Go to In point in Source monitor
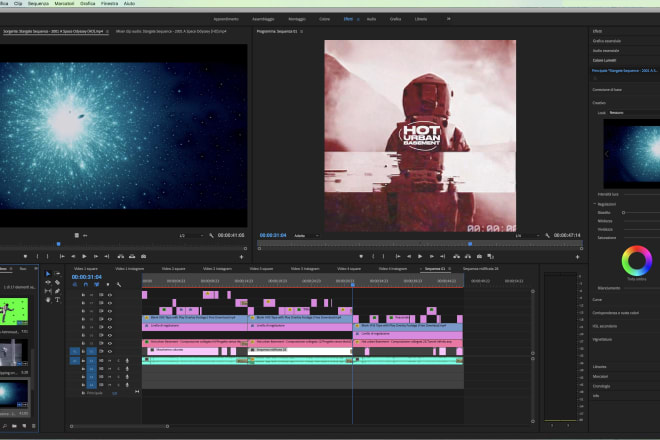This screenshot has height=440, width=660. (x=62, y=256)
